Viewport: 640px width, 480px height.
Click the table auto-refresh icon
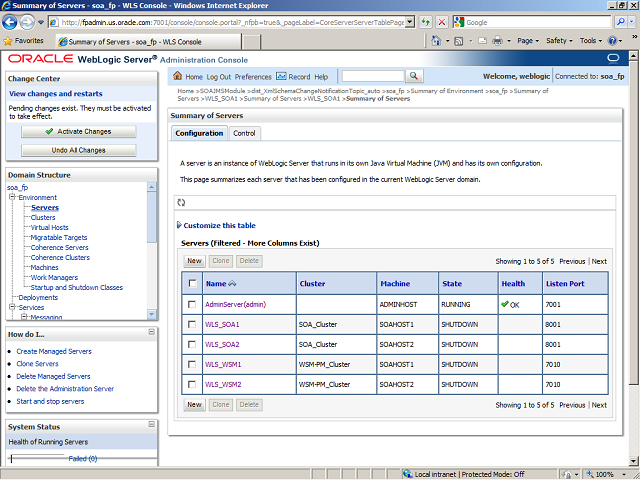pos(181,202)
